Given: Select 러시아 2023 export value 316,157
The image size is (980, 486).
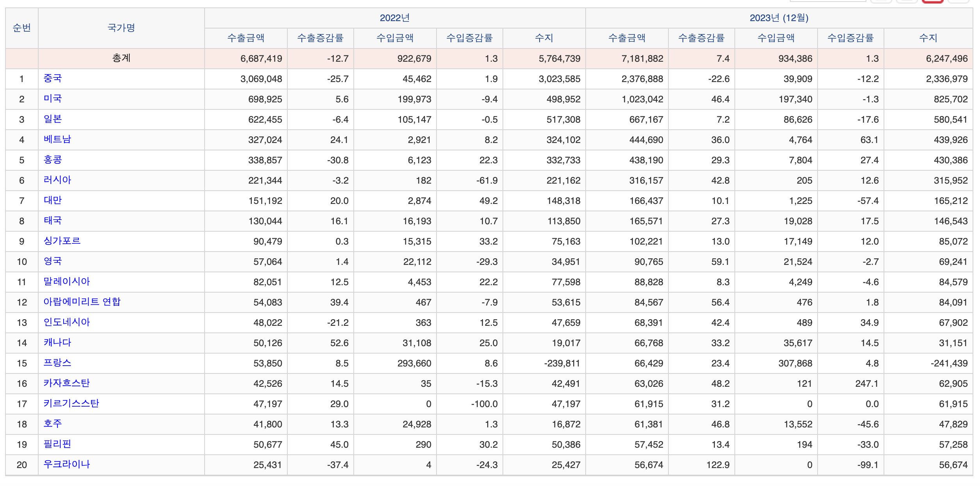Looking at the screenshot, I should pyautogui.click(x=646, y=180).
